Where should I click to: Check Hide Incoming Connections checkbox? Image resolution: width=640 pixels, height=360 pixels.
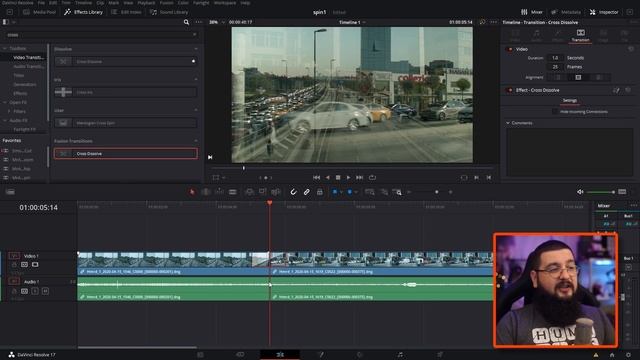coord(555,111)
